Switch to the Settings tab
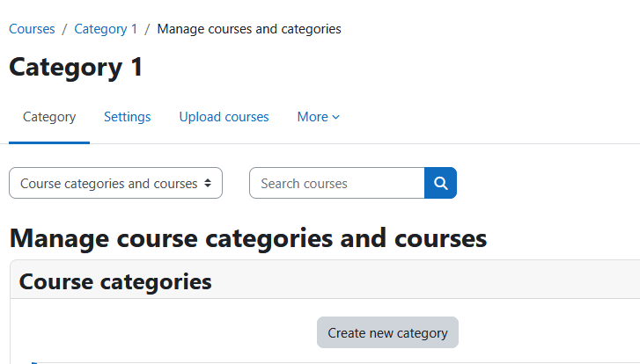The height and width of the screenshot is (364, 640). coord(128,117)
